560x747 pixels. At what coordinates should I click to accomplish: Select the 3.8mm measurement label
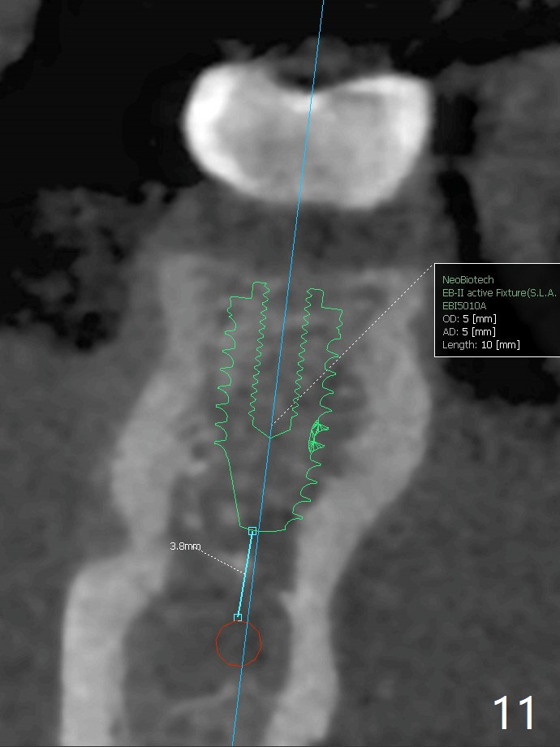pos(185,546)
